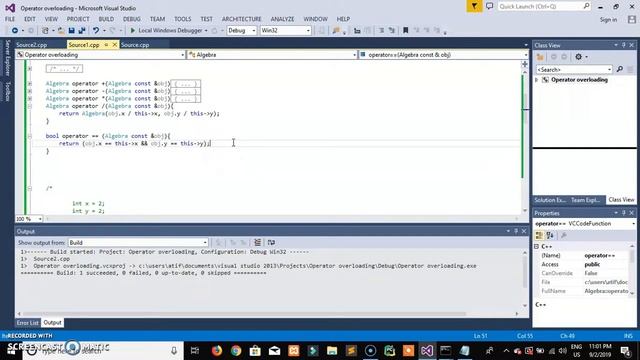This screenshot has height=360, width=640.
Task: Click Sign in link
Action: coord(608,20)
